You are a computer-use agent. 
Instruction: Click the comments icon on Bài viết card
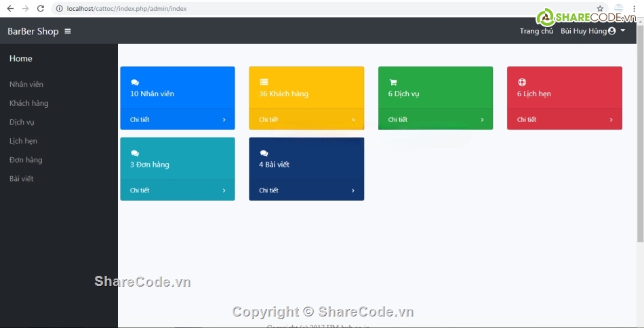click(264, 153)
